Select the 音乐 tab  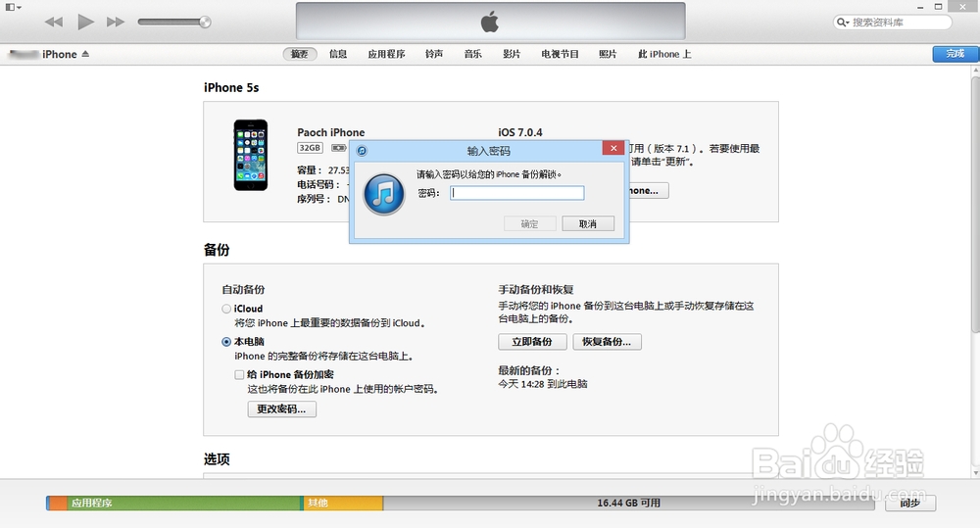click(x=473, y=54)
